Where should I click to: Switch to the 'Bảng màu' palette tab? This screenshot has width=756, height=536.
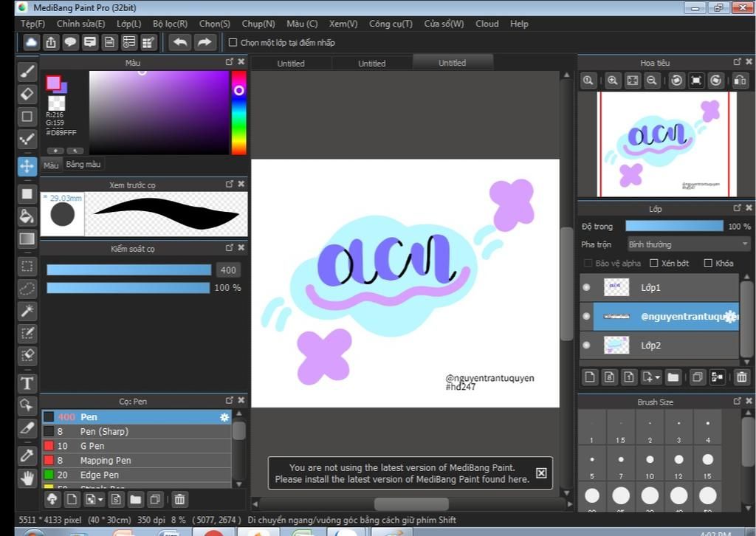point(83,165)
